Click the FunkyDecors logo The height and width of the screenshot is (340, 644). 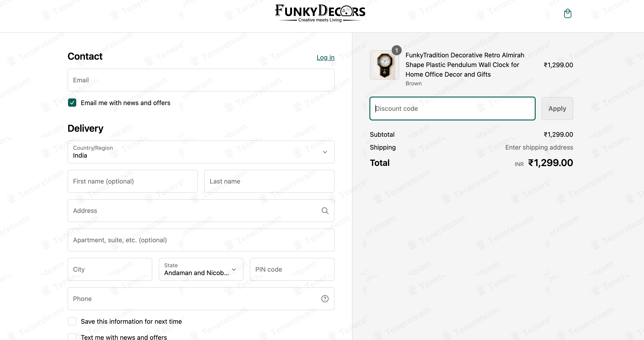point(320,13)
